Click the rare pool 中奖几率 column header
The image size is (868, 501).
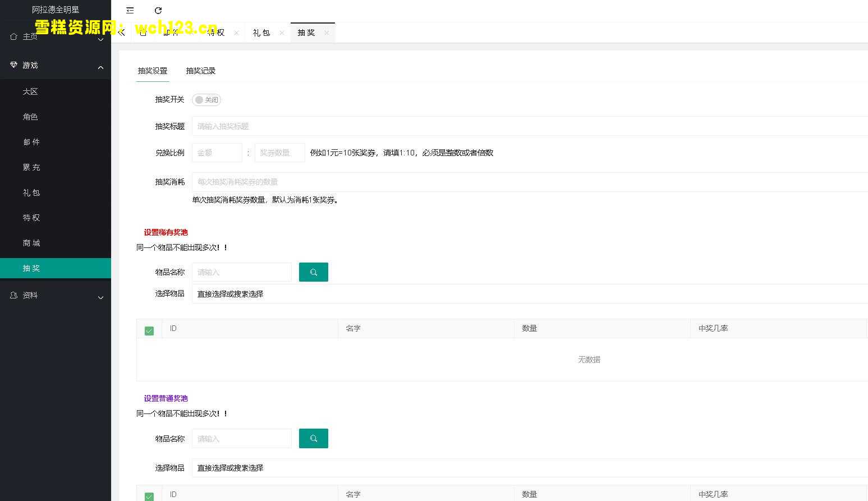pos(779,328)
